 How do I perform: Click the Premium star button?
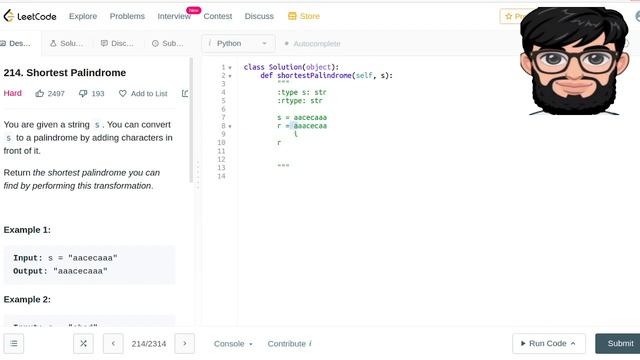tap(511, 16)
